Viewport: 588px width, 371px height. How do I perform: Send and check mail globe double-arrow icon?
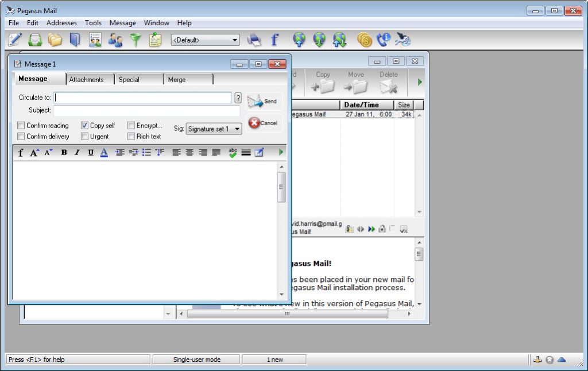[x=339, y=40]
